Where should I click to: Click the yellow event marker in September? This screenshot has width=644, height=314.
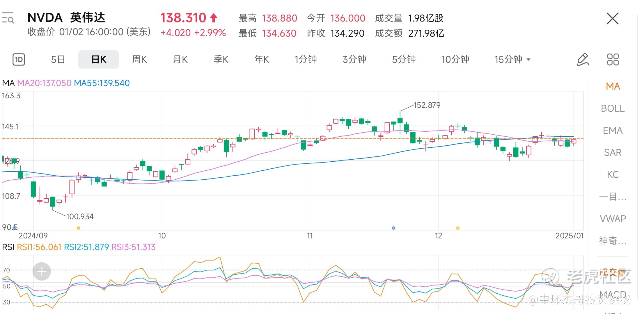point(78,228)
